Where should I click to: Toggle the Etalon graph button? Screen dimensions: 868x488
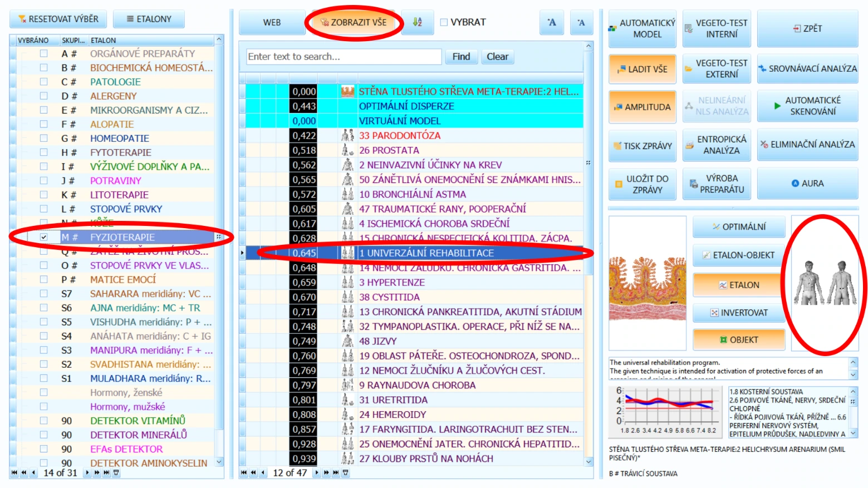(x=739, y=285)
